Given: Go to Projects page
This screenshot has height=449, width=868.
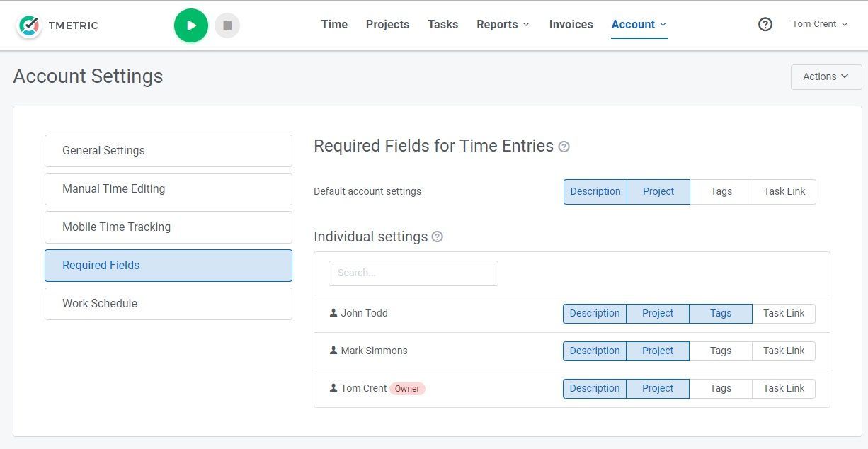Looking at the screenshot, I should click(387, 24).
